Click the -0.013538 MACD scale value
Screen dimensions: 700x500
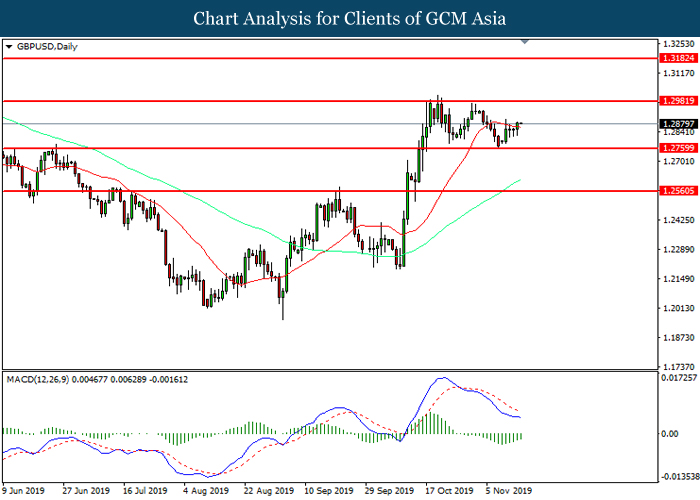pos(678,477)
